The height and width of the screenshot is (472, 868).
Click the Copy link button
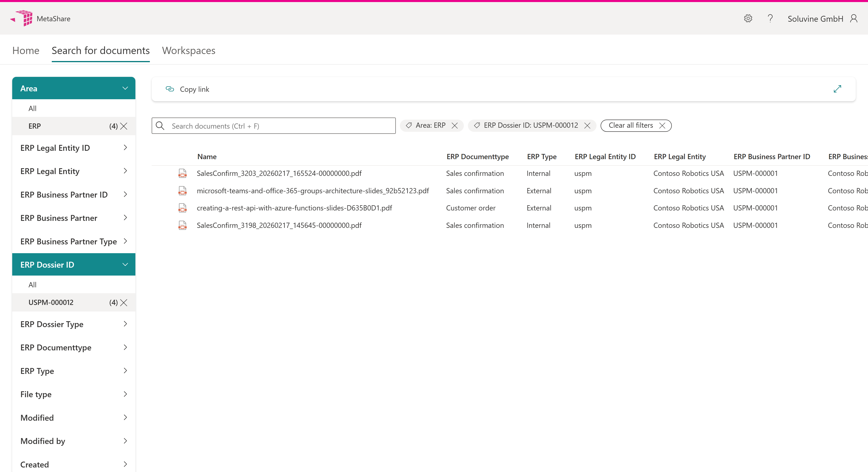187,89
